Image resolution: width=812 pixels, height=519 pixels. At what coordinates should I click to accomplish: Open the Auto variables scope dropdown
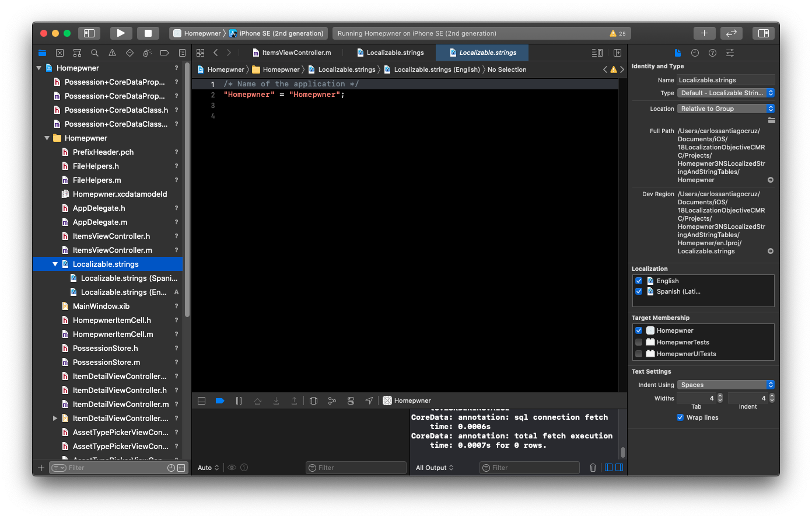[x=208, y=468]
